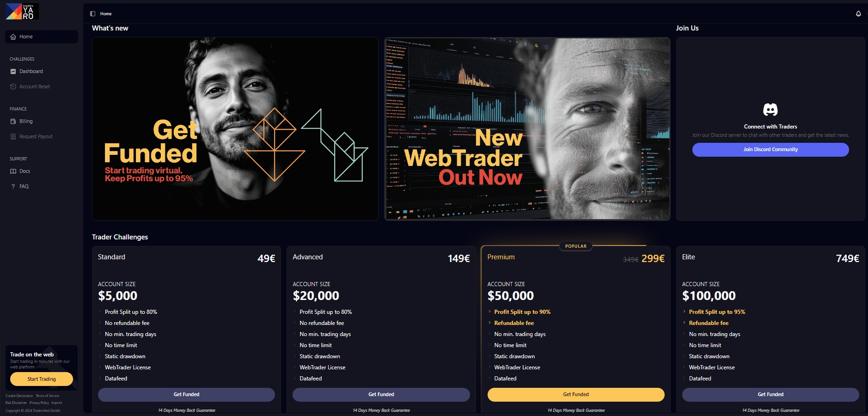This screenshot has height=416, width=868.
Task: Click the Home house icon in sidebar
Action: 13,37
